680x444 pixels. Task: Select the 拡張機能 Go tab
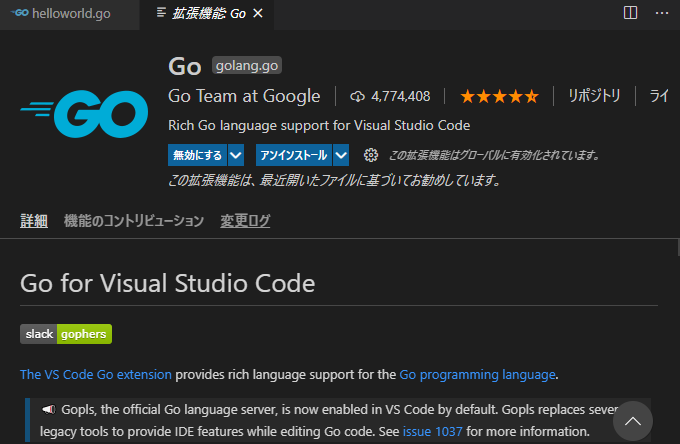pyautogui.click(x=207, y=14)
